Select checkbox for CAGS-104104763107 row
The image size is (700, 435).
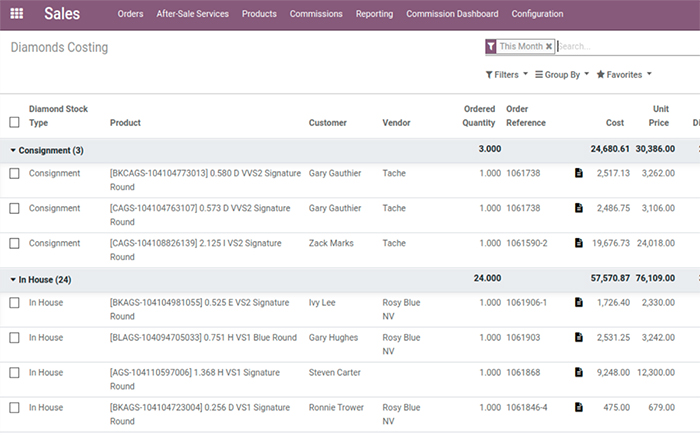tap(14, 208)
